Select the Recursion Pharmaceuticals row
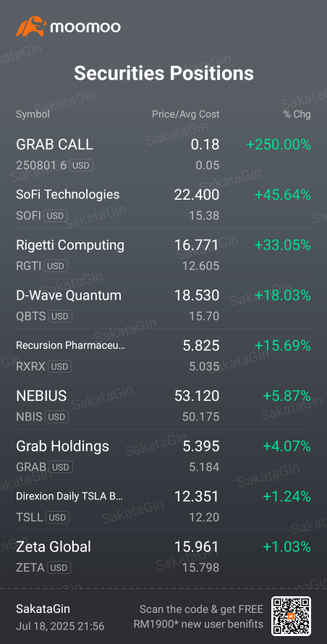 [x=163, y=355]
